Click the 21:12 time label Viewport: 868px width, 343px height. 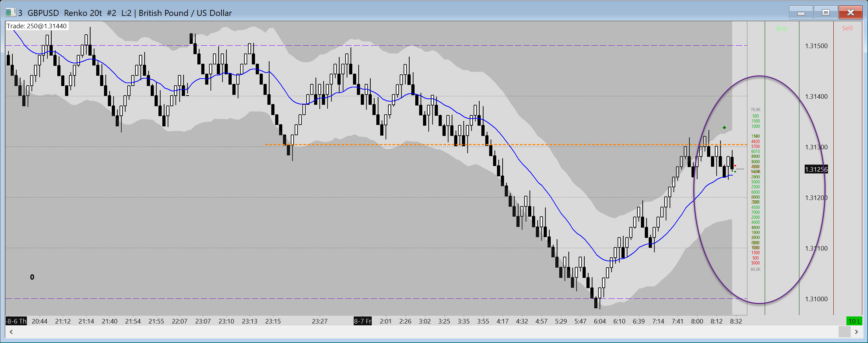63,321
